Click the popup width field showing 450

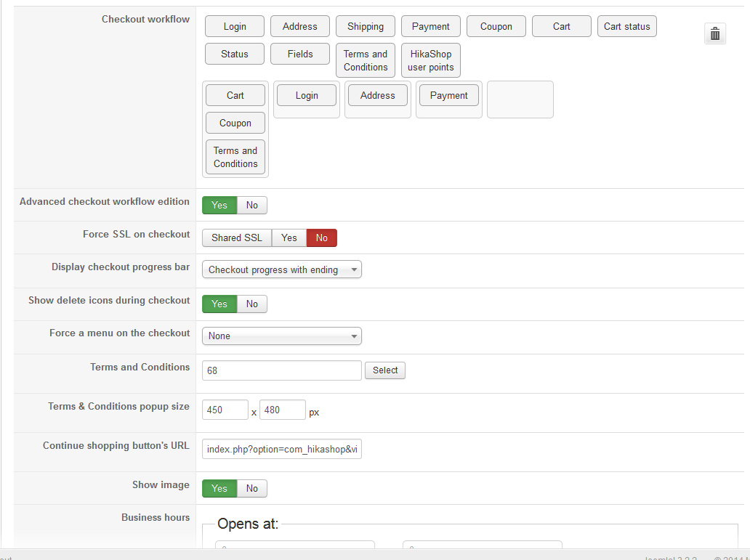coord(225,410)
